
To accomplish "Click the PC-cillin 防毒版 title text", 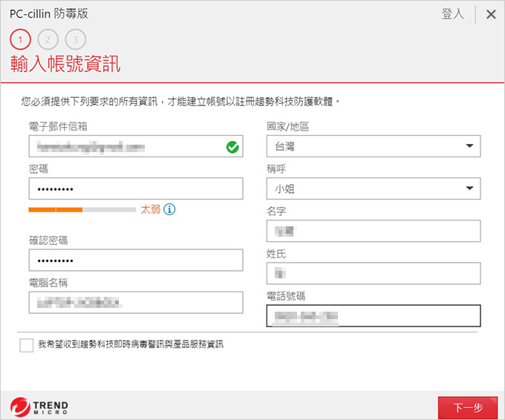I will [48, 14].
